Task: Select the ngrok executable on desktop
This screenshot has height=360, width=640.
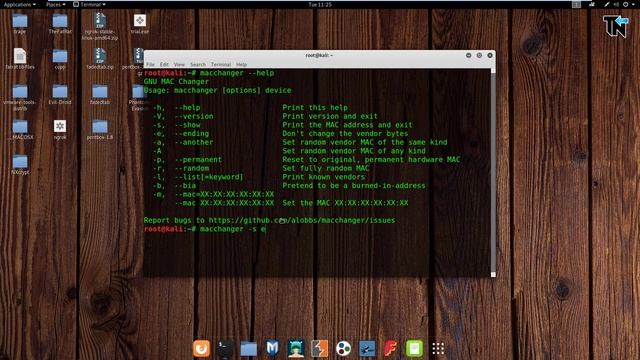Action: pos(60,130)
